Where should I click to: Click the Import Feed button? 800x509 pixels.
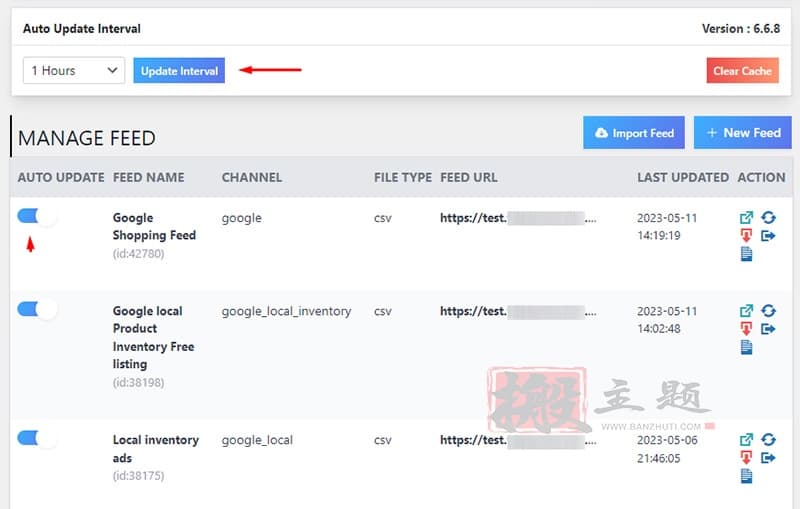(x=634, y=133)
